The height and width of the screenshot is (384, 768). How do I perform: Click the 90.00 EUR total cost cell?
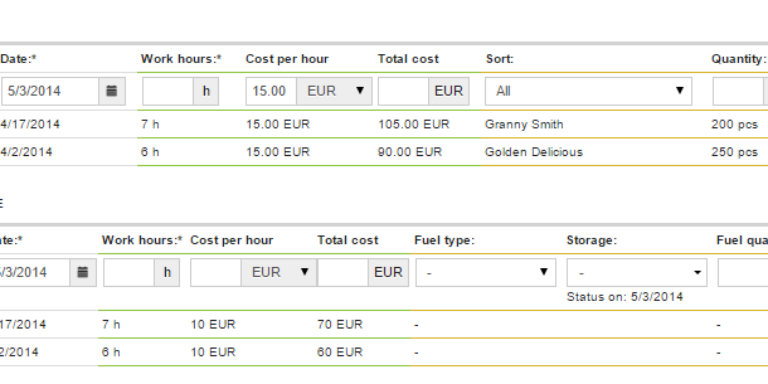tap(409, 152)
